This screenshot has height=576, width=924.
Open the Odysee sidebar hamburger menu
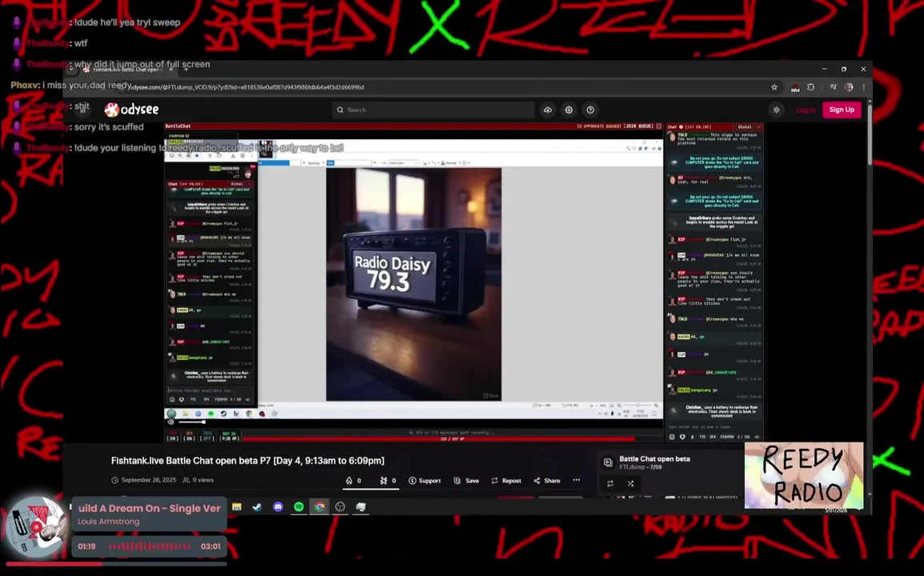pos(83,110)
